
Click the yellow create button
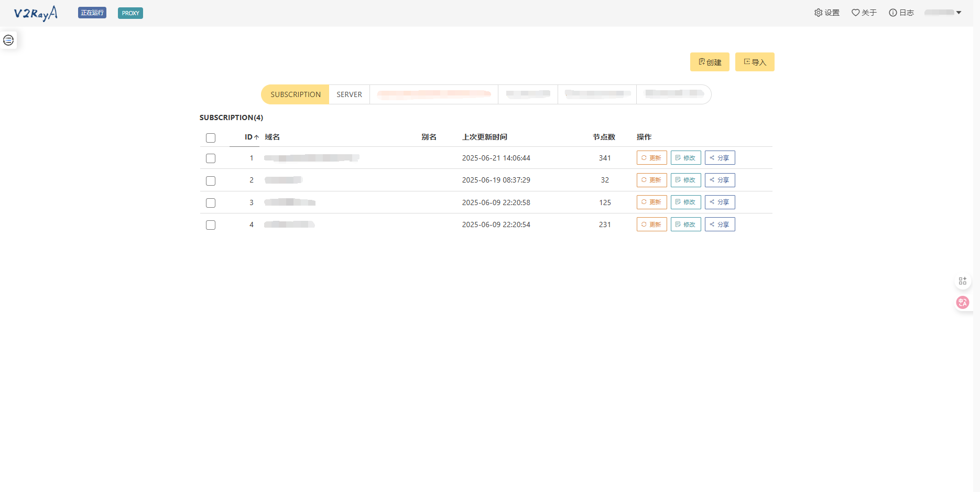(710, 62)
